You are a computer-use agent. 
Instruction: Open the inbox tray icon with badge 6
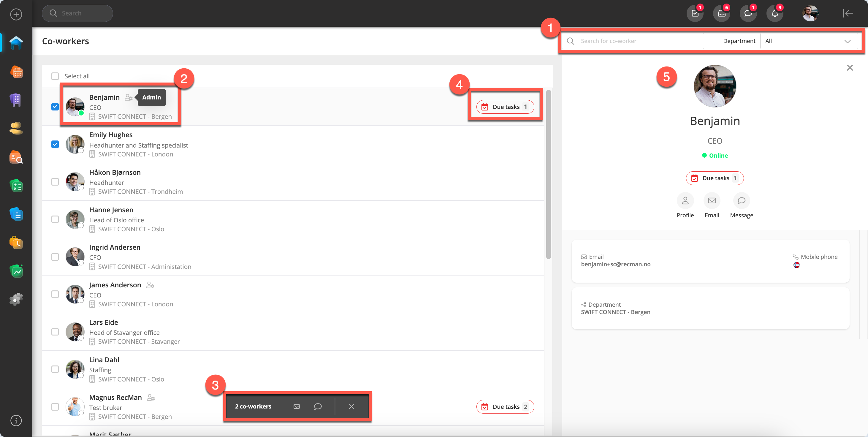[x=721, y=13]
